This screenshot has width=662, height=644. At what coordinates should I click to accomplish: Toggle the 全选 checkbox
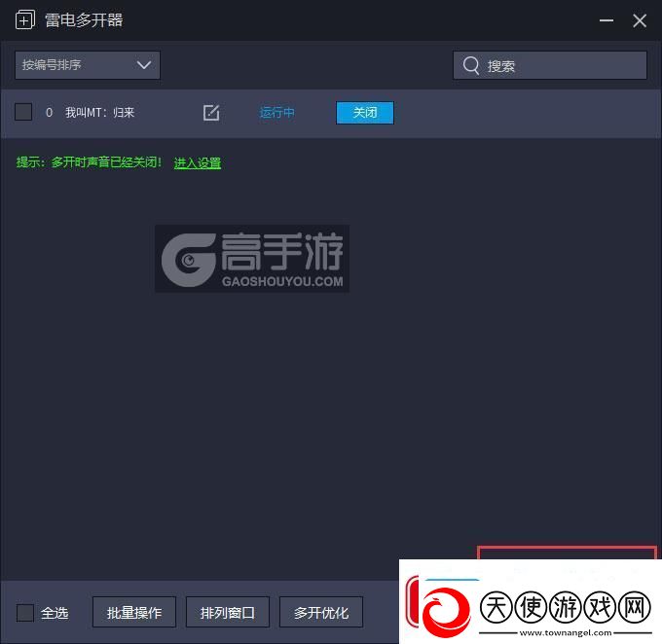click(25, 613)
